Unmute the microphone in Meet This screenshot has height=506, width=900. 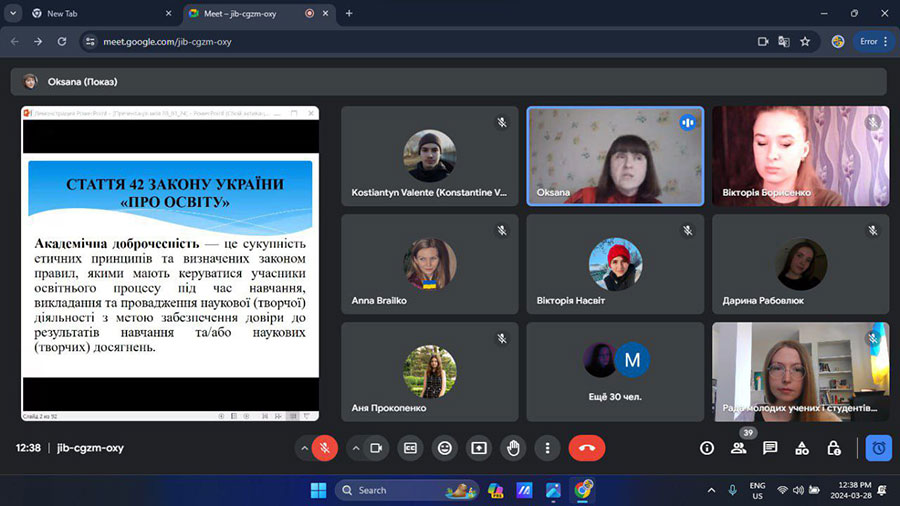325,448
